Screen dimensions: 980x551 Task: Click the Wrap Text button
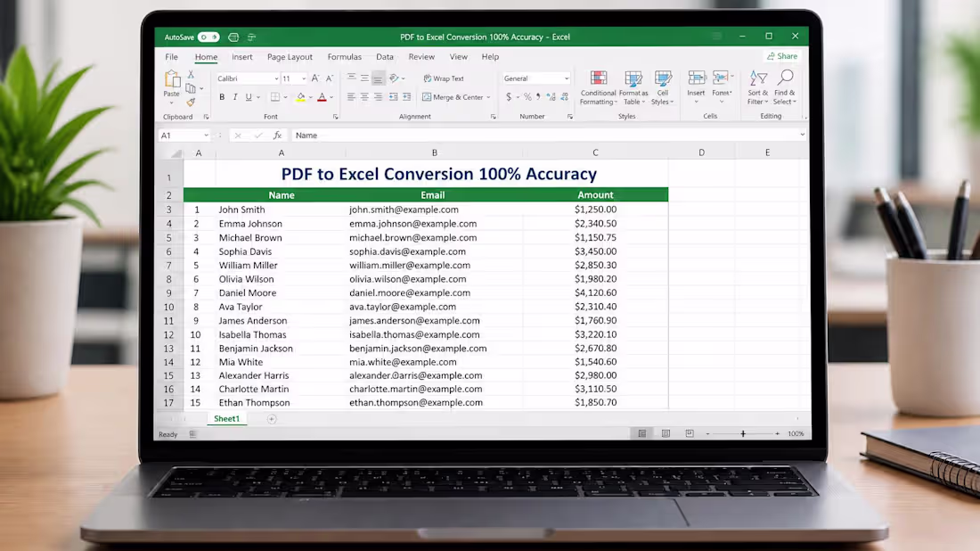coord(444,78)
